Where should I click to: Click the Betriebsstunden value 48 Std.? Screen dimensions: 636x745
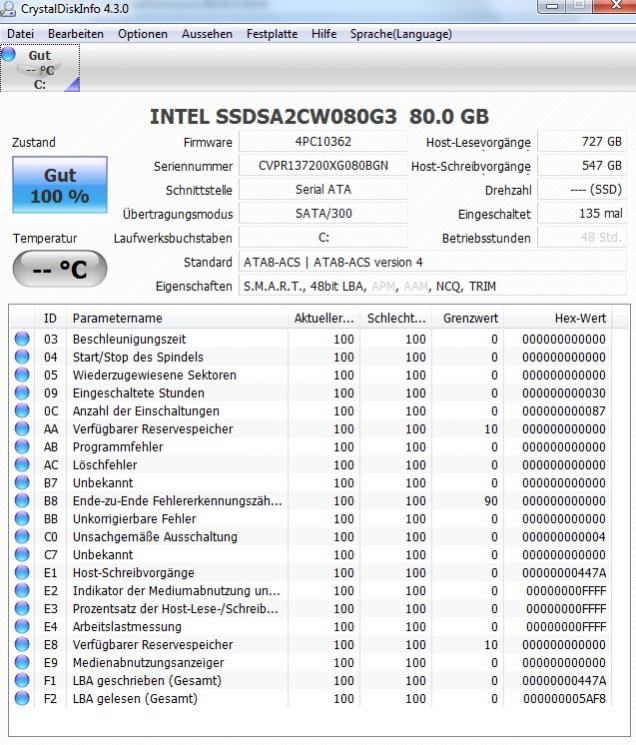[582, 238]
